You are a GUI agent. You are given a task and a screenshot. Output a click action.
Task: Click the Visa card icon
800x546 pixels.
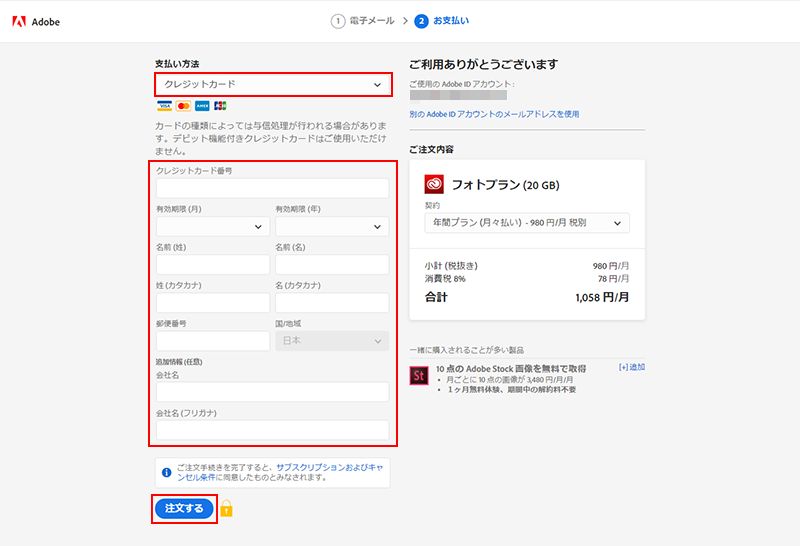tap(164, 106)
